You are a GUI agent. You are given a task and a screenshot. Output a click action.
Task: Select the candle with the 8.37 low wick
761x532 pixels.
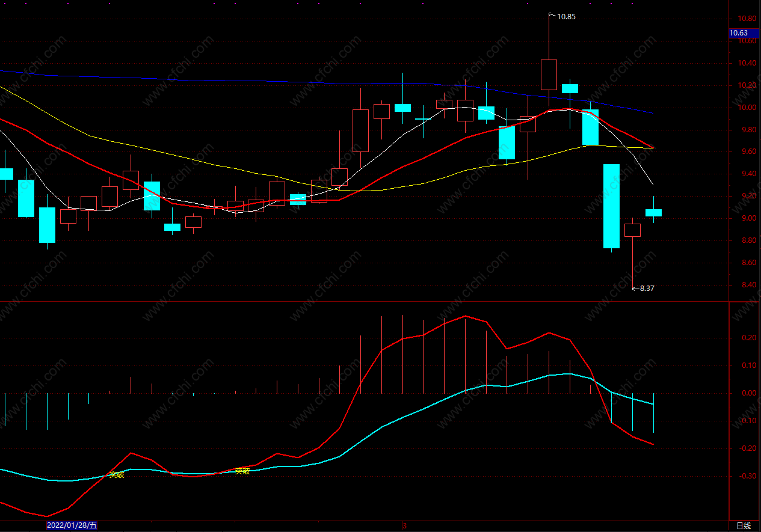[x=632, y=230]
